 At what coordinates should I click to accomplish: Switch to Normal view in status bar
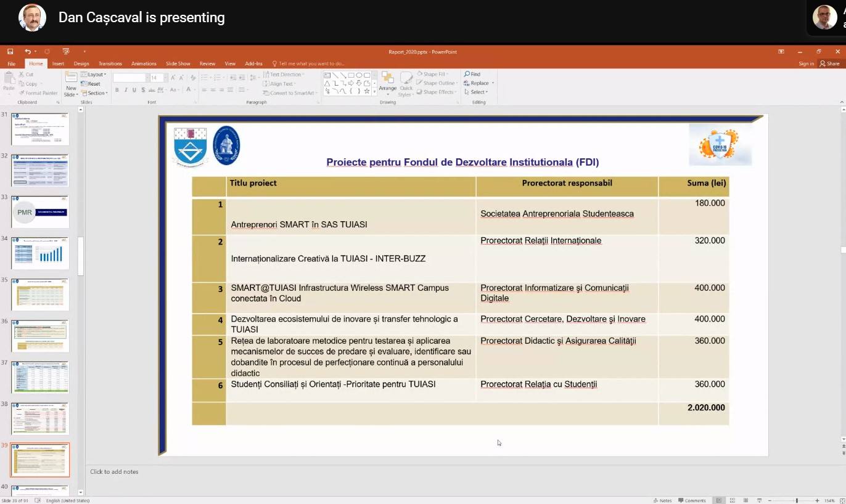click(x=718, y=500)
